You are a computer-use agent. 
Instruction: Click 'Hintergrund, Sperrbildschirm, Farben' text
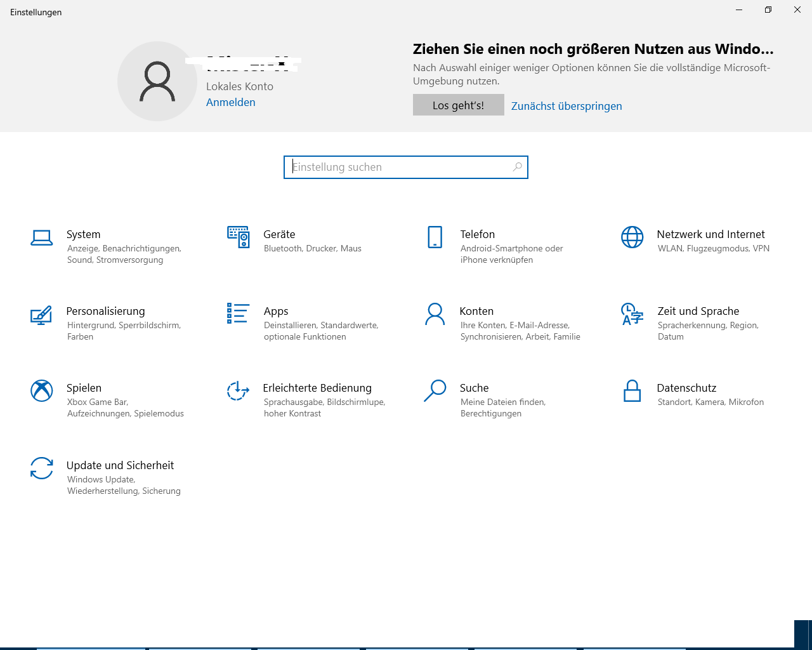[124, 331]
